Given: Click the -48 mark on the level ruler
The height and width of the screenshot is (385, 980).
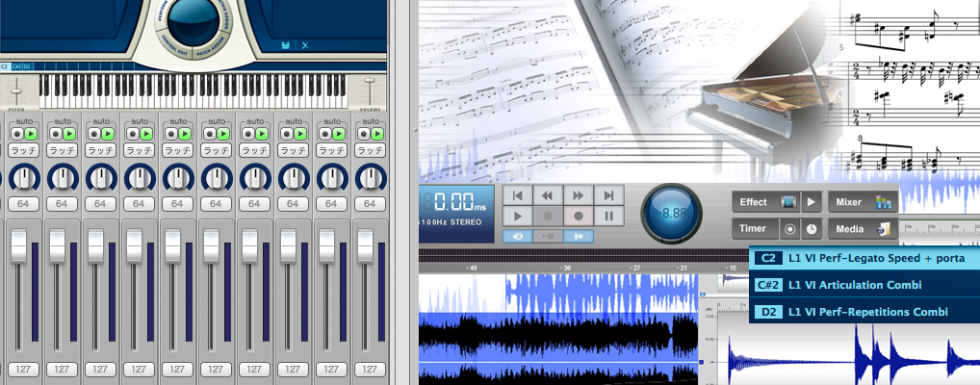Looking at the screenshot, I should 472,268.
